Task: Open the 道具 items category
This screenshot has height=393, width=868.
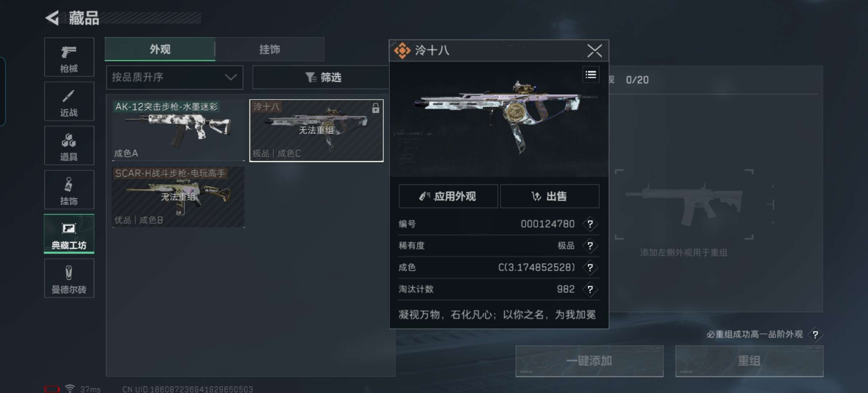Action: pos(69,146)
